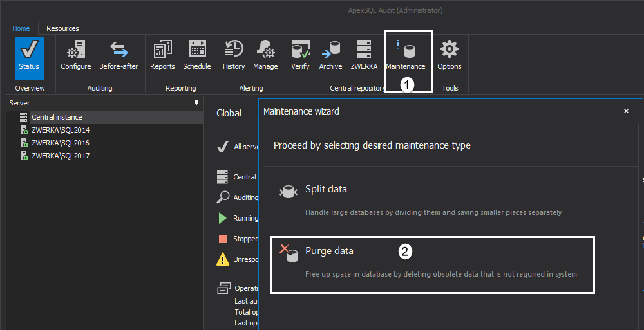This screenshot has height=330, width=644.
Task: Switch to the Resources ribbon tab
Action: click(x=62, y=28)
